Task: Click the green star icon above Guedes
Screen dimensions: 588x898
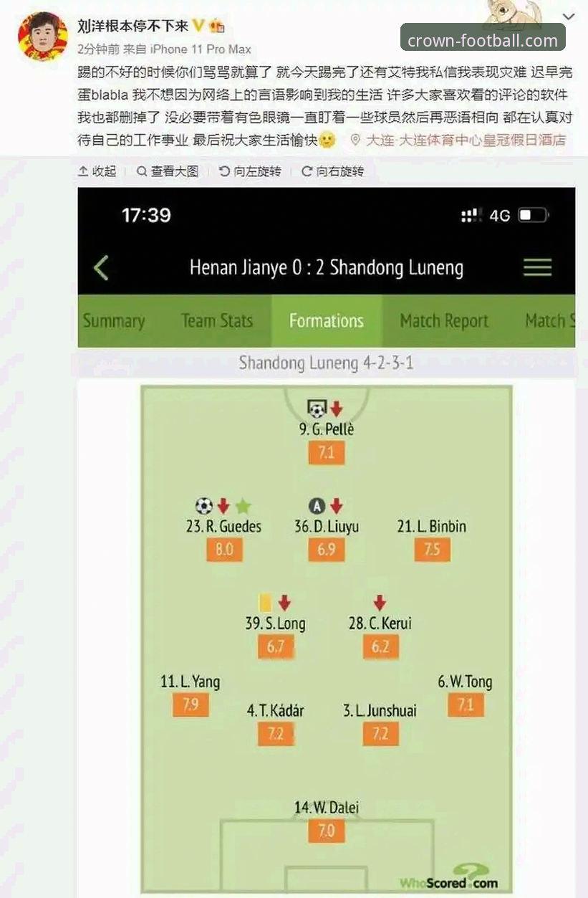Action: (244, 506)
